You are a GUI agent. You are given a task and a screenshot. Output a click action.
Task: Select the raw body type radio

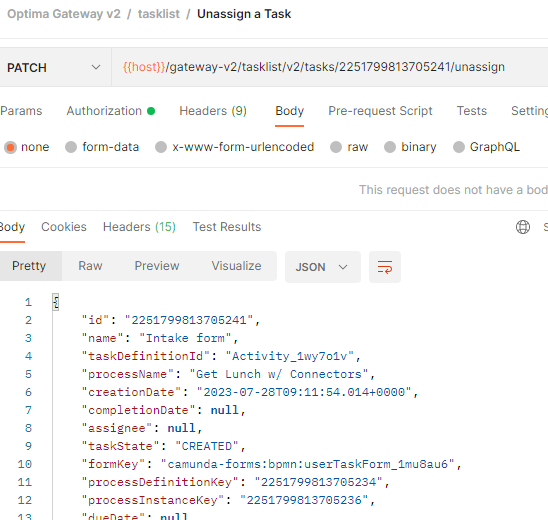(336, 147)
